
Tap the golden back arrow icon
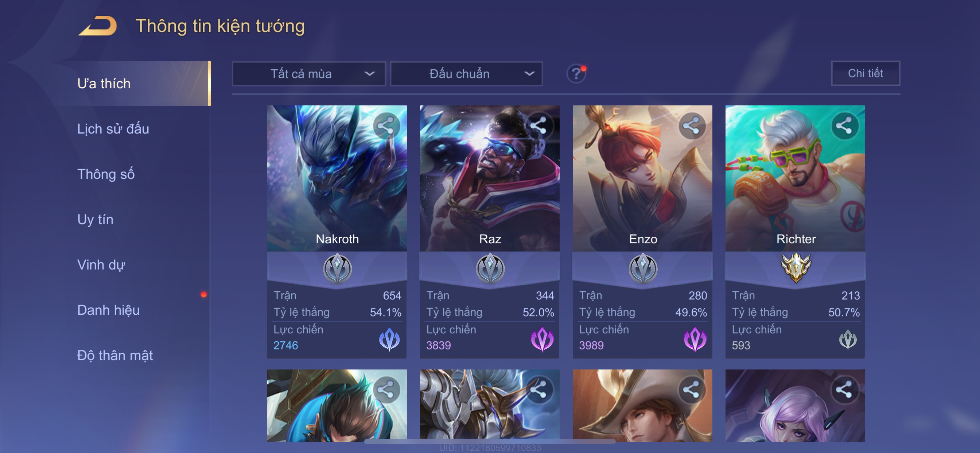(97, 26)
